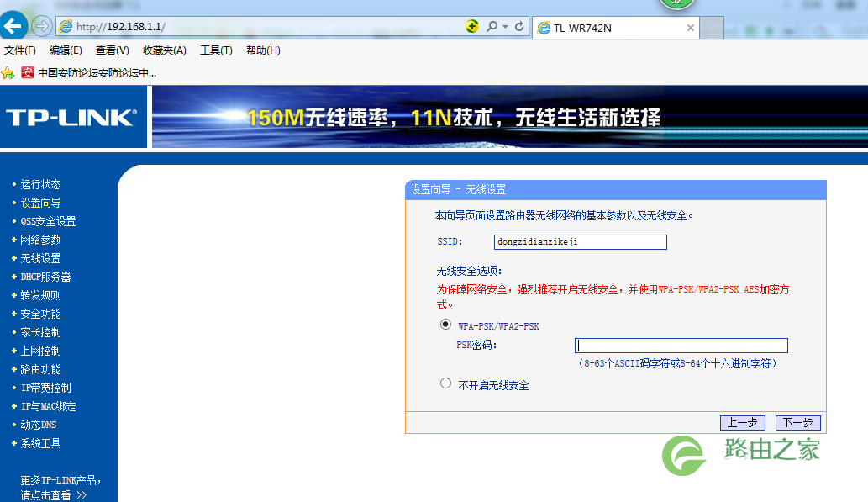Viewport: 868px width, 502px height.
Task: Expand 转发规则 in the sidebar
Action: coord(40,295)
